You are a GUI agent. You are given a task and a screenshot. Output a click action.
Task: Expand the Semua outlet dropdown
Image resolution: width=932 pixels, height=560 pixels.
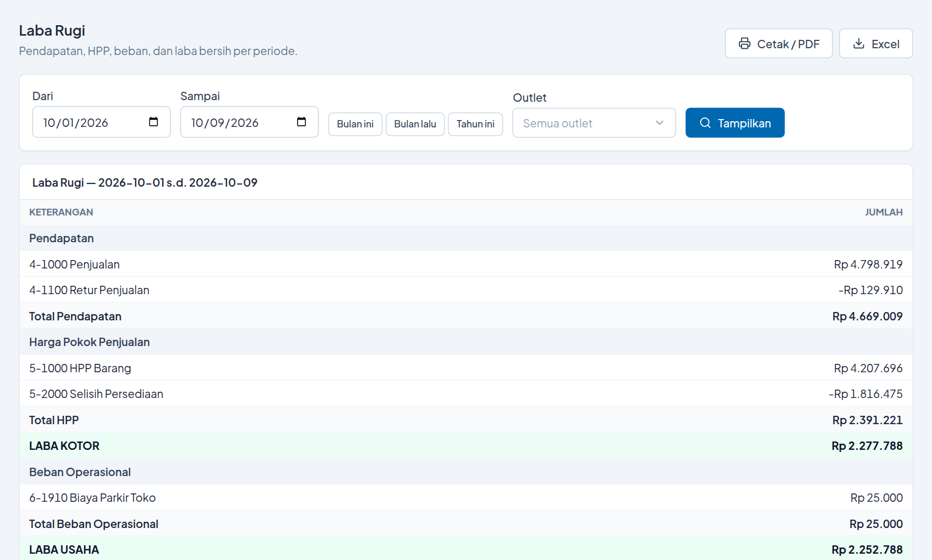[594, 123]
